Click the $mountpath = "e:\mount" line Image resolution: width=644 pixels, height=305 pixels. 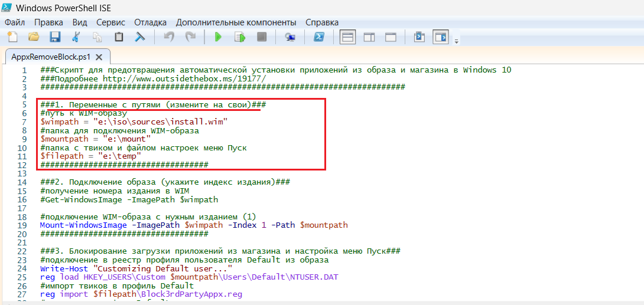[x=96, y=139]
